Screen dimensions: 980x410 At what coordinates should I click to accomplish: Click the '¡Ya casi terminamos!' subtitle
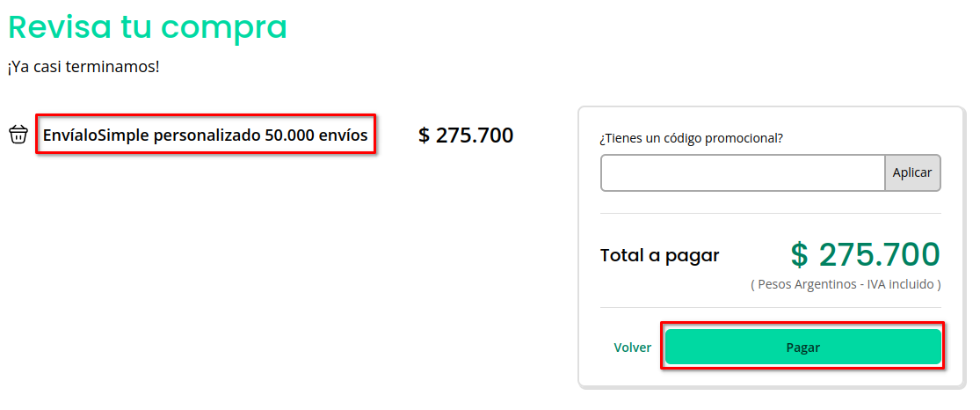point(83,67)
